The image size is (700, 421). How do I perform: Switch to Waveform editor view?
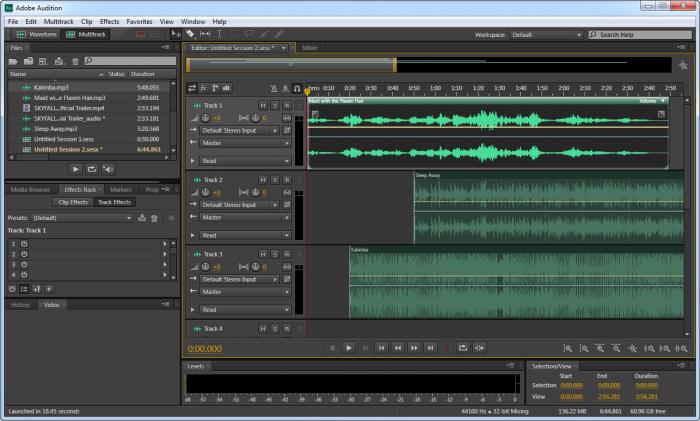36,34
